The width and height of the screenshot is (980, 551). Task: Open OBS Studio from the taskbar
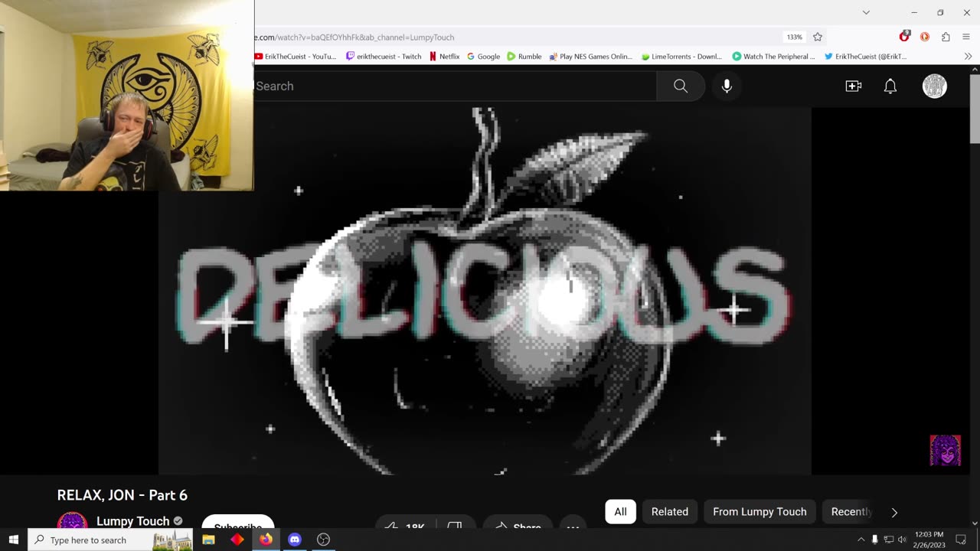pos(323,540)
